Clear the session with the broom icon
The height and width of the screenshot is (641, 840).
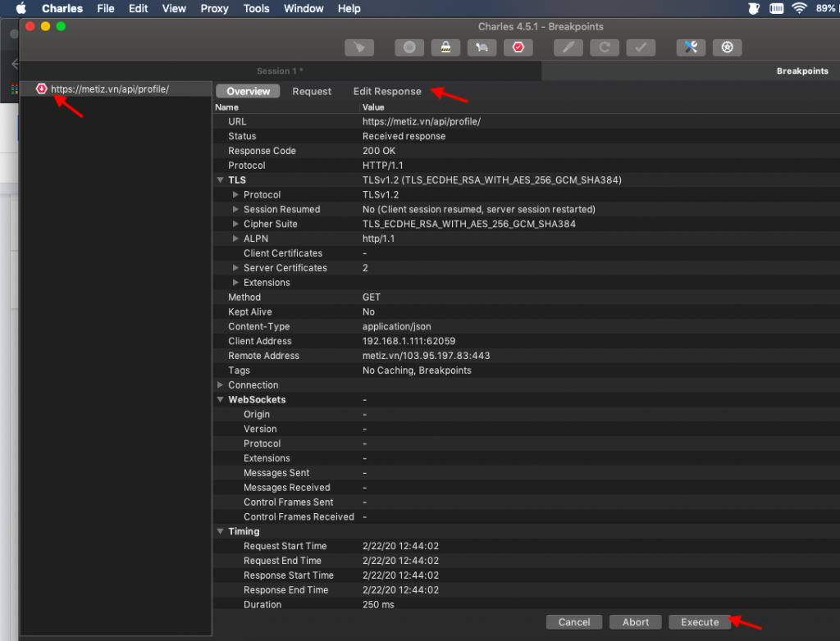point(359,48)
